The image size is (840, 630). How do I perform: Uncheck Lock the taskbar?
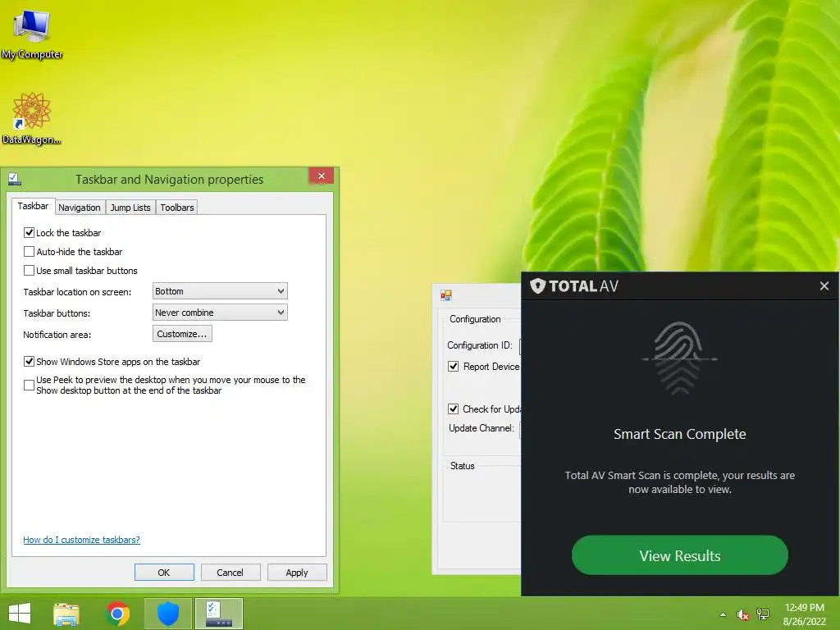[29, 233]
